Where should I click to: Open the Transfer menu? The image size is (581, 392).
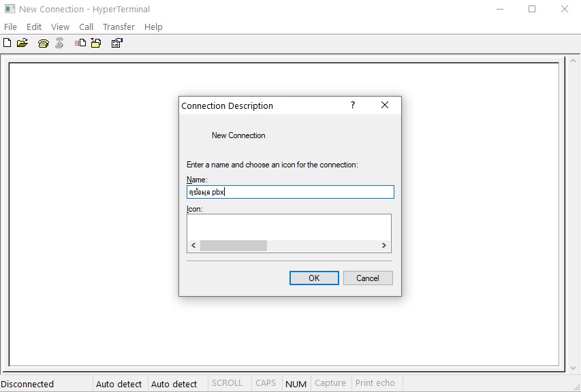pos(119,27)
